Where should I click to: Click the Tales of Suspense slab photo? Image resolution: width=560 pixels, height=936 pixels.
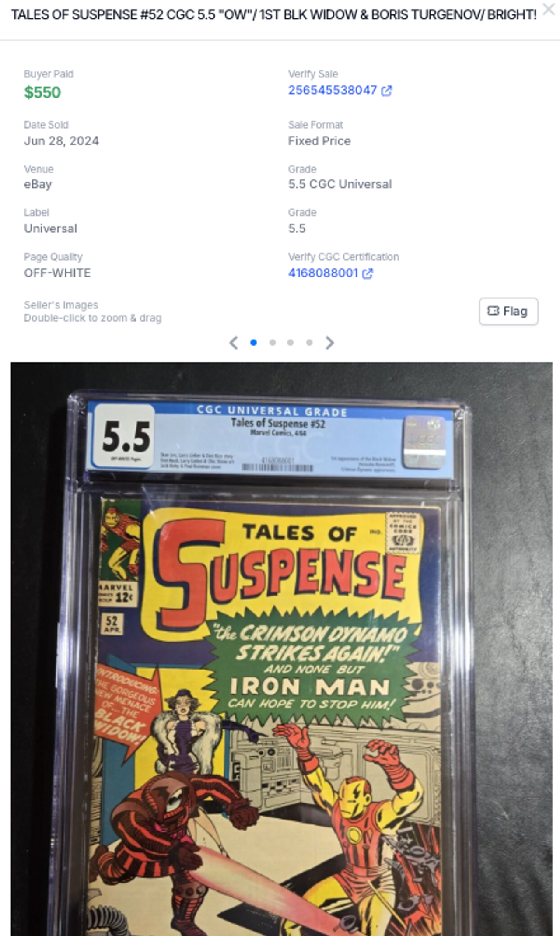click(x=281, y=649)
